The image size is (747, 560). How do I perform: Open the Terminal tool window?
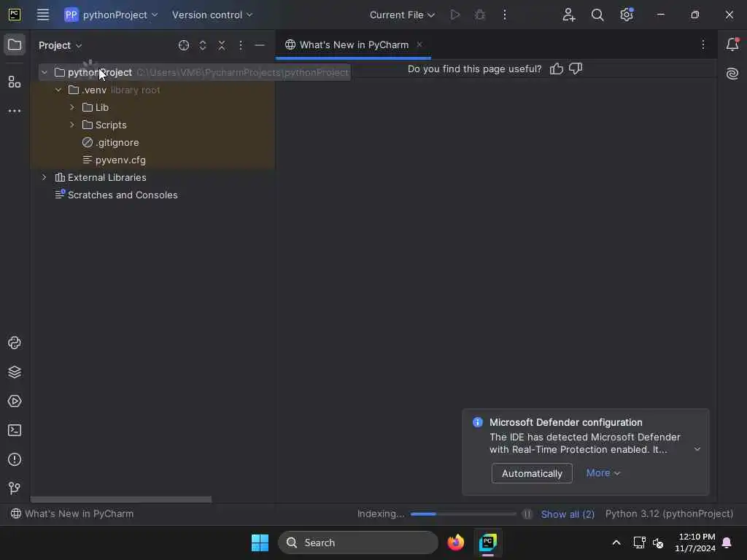click(x=15, y=430)
